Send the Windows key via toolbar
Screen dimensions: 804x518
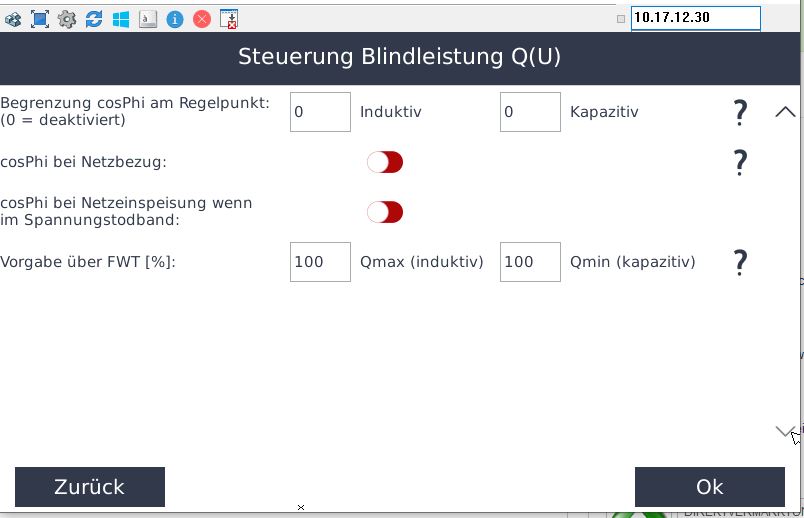coord(121,18)
